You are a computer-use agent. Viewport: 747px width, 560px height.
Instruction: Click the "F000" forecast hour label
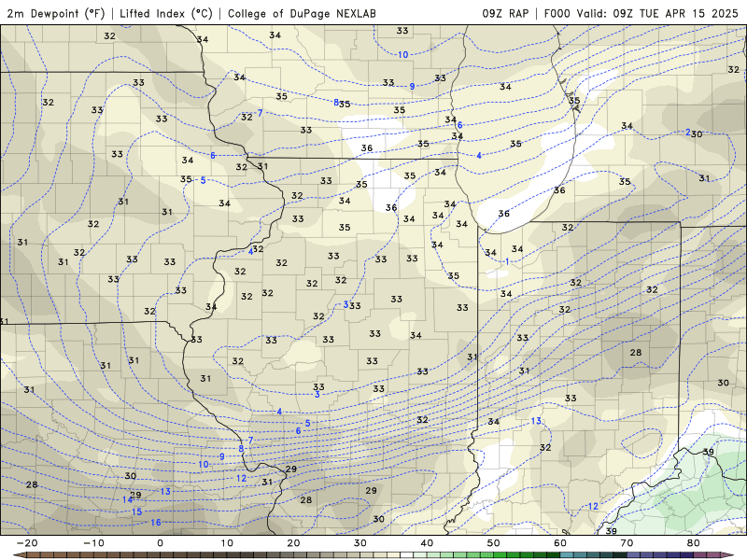pyautogui.click(x=557, y=13)
